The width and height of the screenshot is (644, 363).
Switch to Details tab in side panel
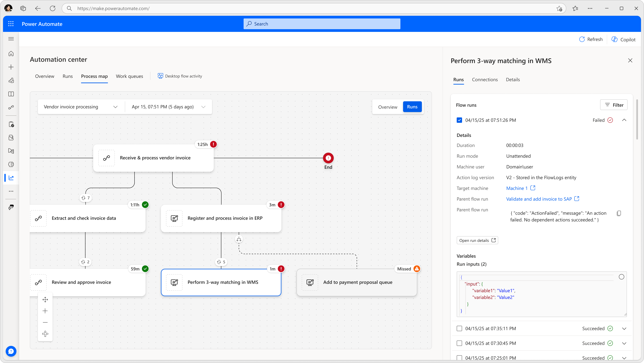(x=513, y=80)
